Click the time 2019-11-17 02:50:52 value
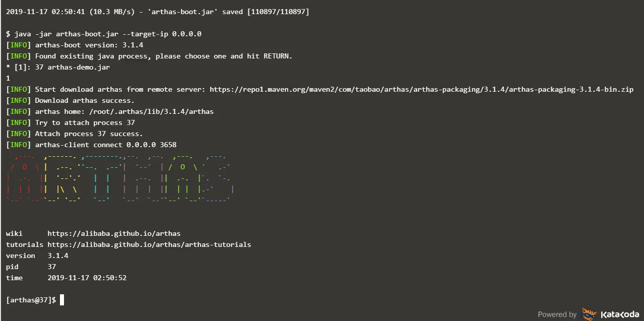This screenshot has width=644, height=321. tap(87, 278)
